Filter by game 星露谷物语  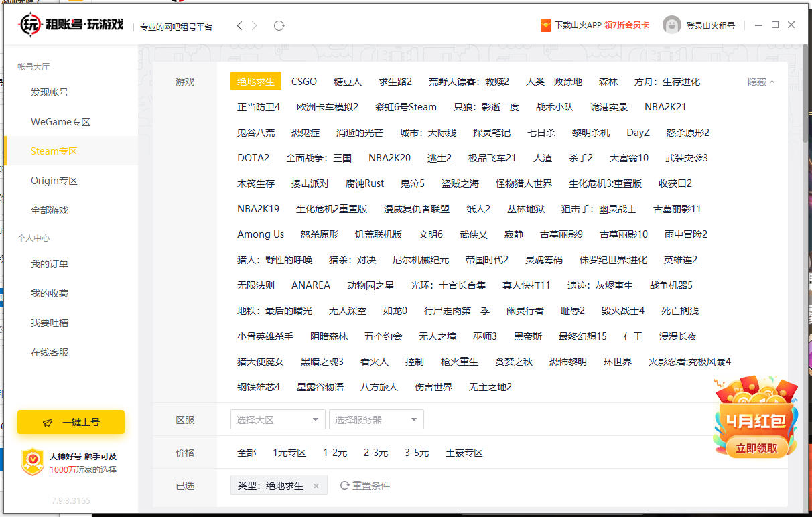(x=320, y=387)
